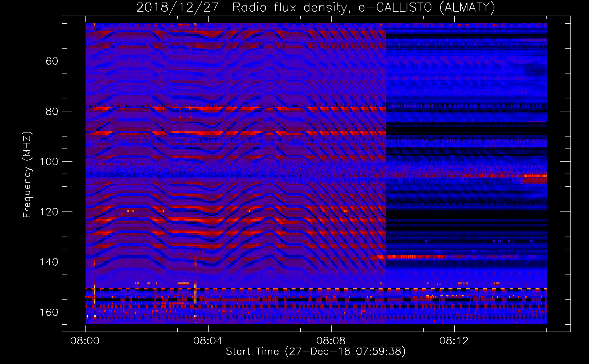
Task: Click the '100' frequency tick label
Action: 49,162
